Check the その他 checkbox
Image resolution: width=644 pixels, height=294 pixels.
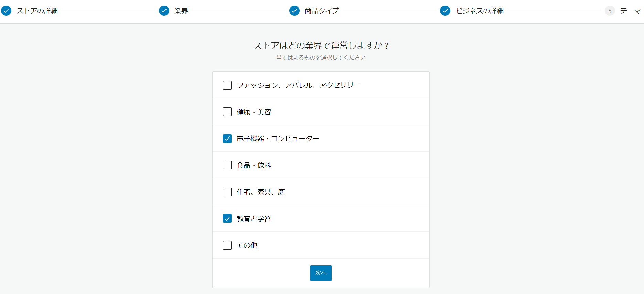click(227, 245)
